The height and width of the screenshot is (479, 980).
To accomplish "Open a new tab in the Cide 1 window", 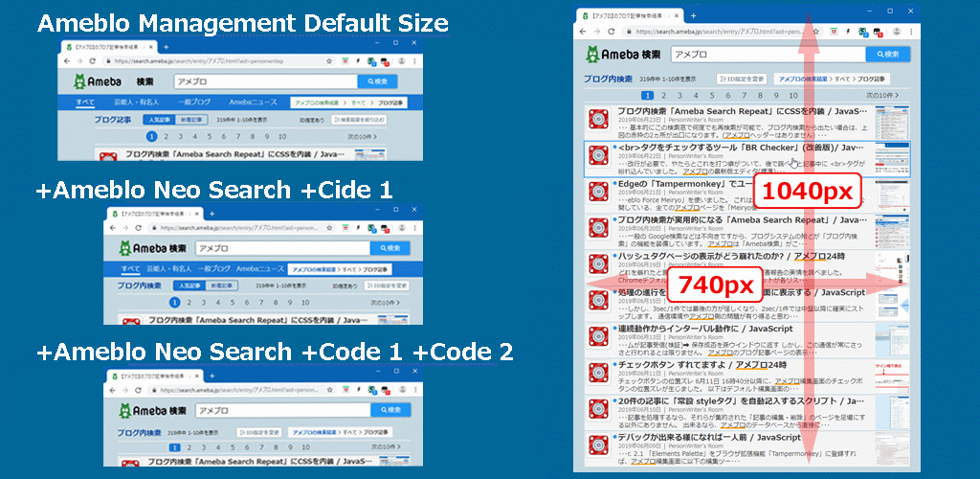I will pyautogui.click(x=212, y=213).
